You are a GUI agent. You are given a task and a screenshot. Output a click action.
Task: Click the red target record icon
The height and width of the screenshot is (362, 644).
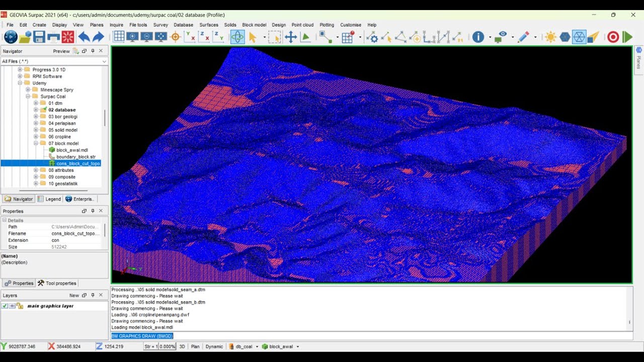(613, 37)
